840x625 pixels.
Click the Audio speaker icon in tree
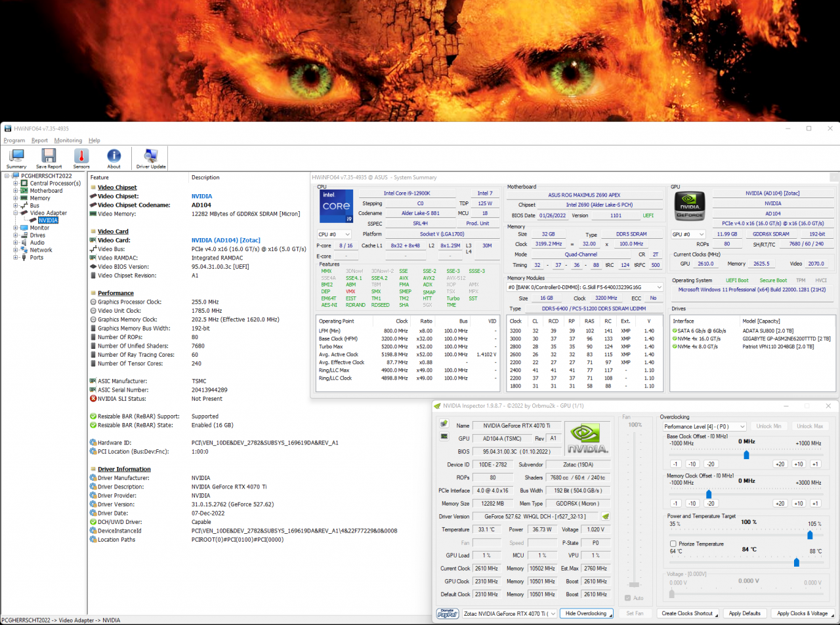[x=25, y=243]
